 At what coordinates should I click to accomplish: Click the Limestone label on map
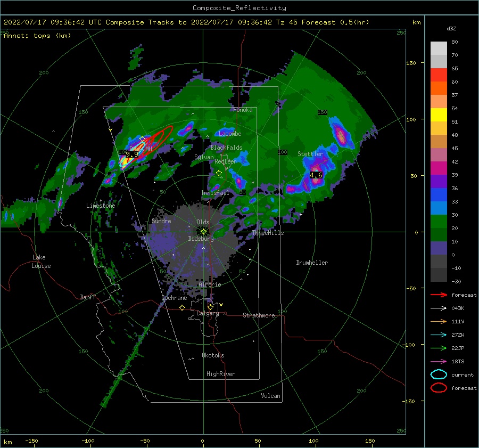101,206
